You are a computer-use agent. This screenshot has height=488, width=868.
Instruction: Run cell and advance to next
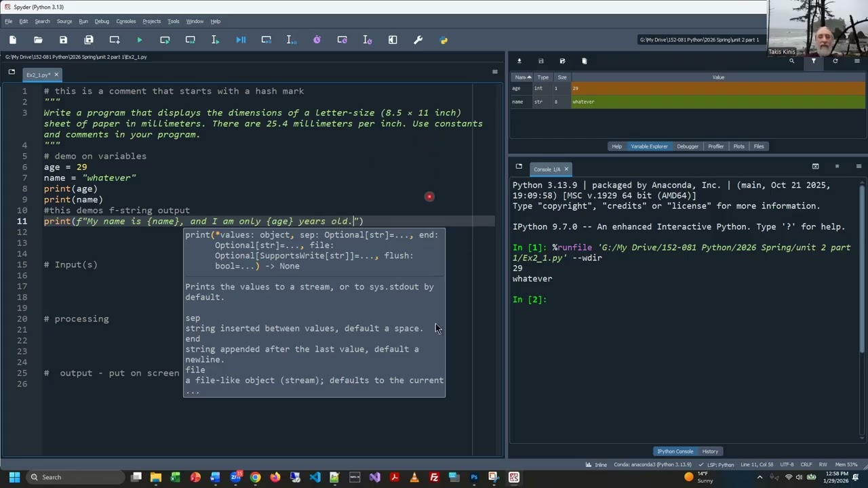(190, 40)
